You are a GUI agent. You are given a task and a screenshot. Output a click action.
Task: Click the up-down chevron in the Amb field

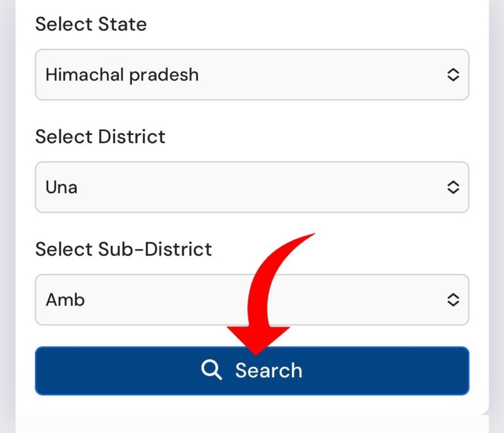pyautogui.click(x=453, y=300)
